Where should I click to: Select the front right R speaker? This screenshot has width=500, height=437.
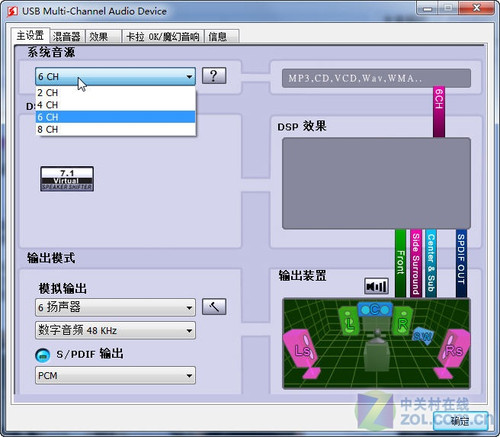[x=402, y=322]
